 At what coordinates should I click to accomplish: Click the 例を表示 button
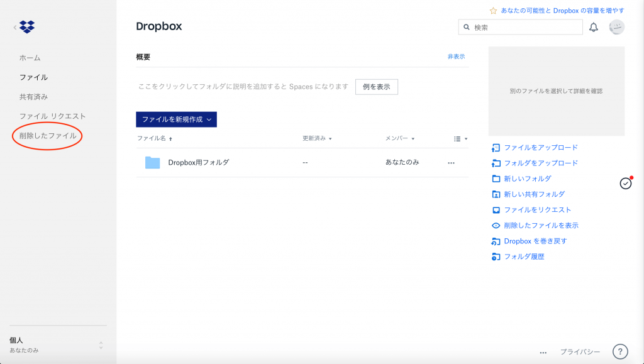tap(377, 87)
